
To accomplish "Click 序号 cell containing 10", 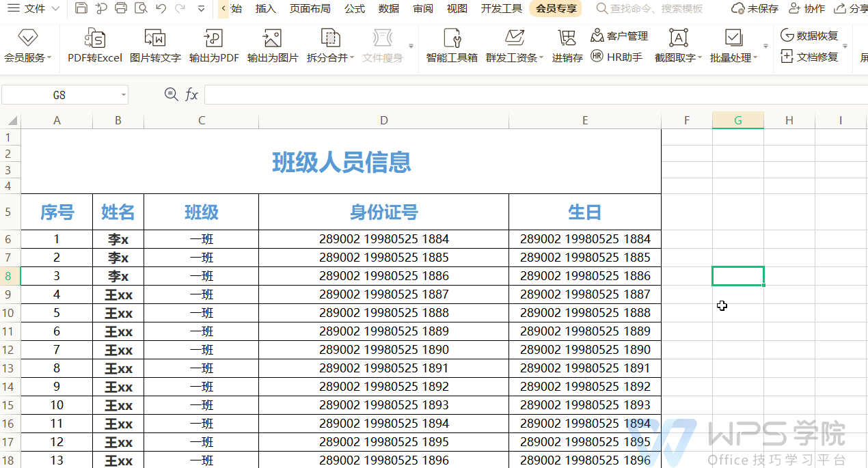I will (57, 405).
